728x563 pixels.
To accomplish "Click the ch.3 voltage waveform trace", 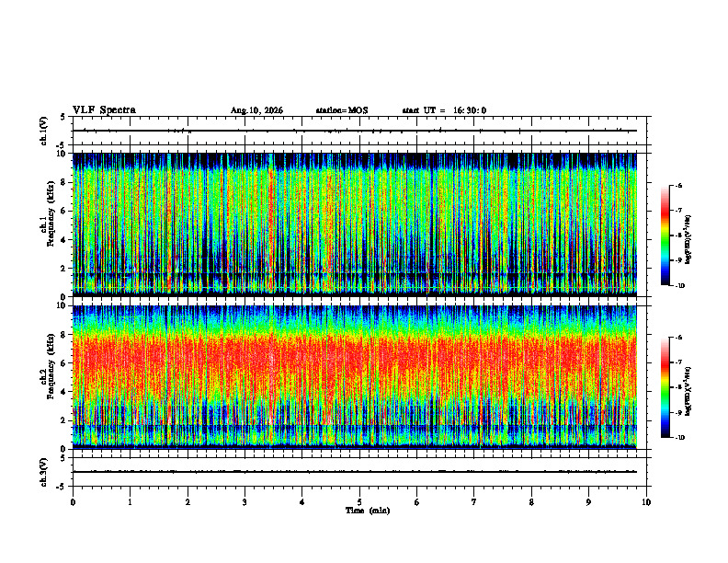I will 355,472.
